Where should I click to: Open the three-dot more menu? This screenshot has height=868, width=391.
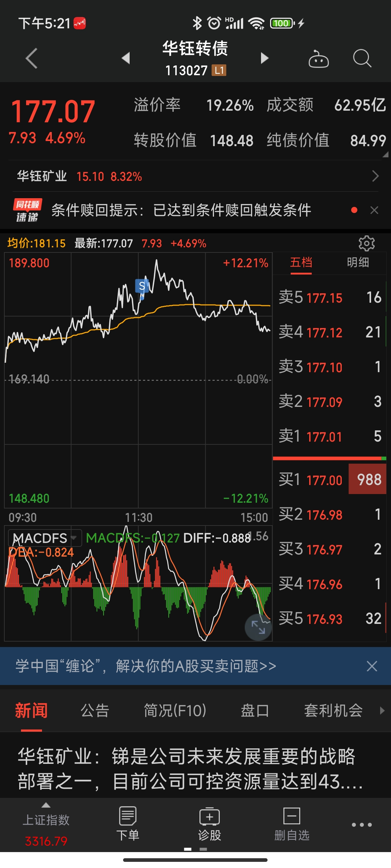pyautogui.click(x=362, y=825)
